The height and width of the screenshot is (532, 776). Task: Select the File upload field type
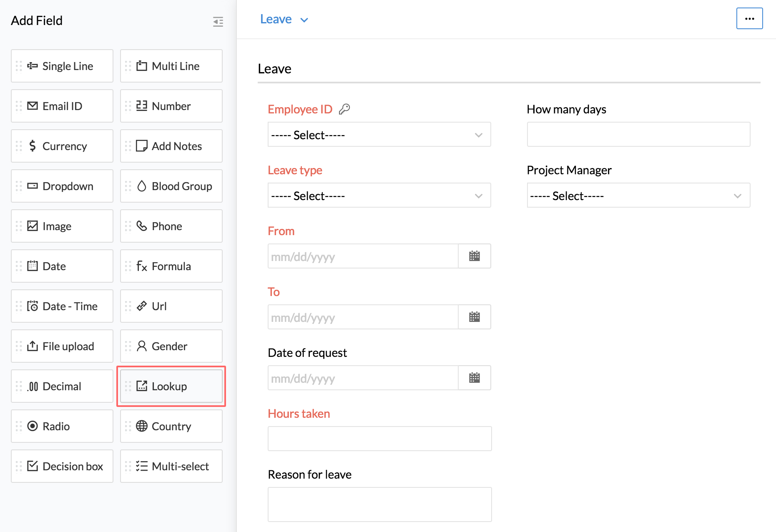(x=62, y=346)
